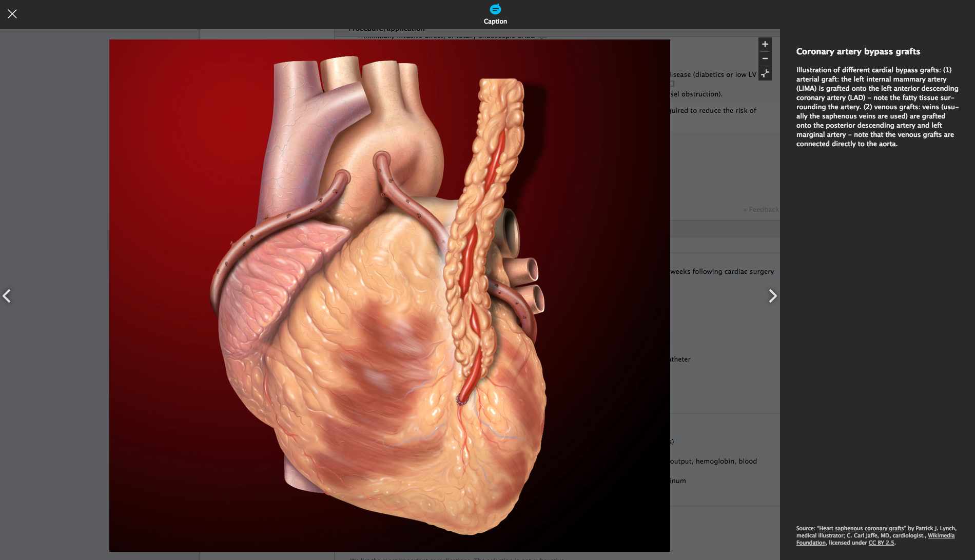Close the image lightbox viewer

(x=12, y=14)
